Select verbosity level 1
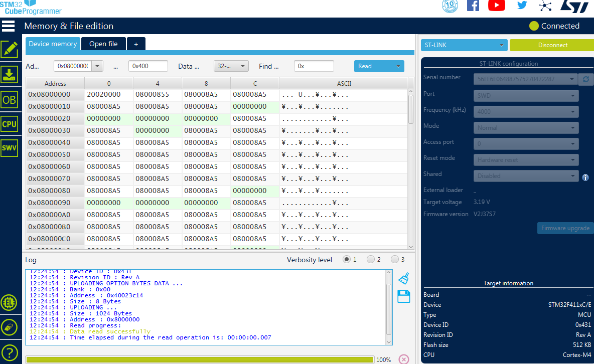Image resolution: width=594 pixels, height=364 pixels. point(346,259)
